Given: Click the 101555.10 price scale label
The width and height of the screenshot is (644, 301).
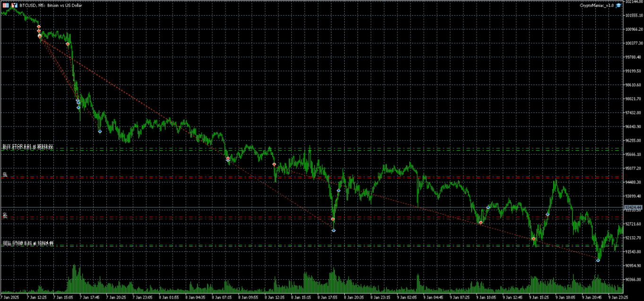Looking at the screenshot, I should coord(633,16).
